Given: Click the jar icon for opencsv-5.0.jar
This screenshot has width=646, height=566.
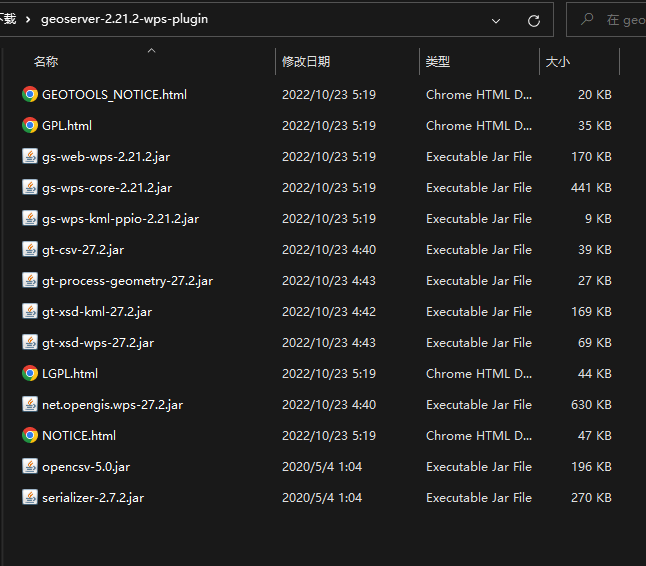Looking at the screenshot, I should (x=30, y=467).
